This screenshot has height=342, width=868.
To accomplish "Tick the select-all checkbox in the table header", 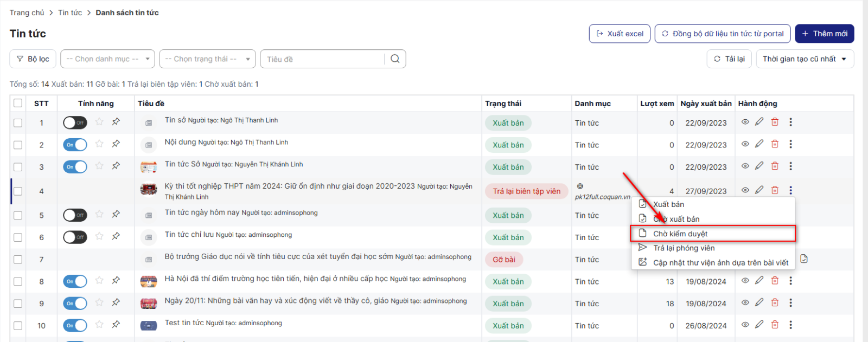I will 18,104.
